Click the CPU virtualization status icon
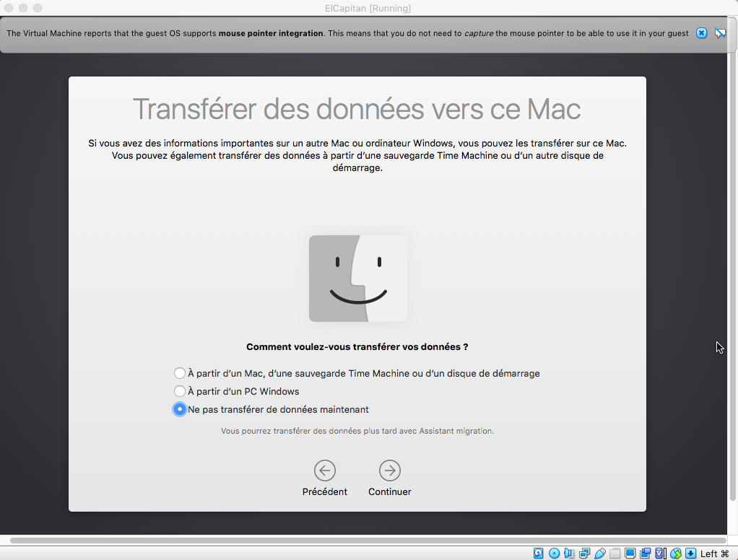 (661, 554)
